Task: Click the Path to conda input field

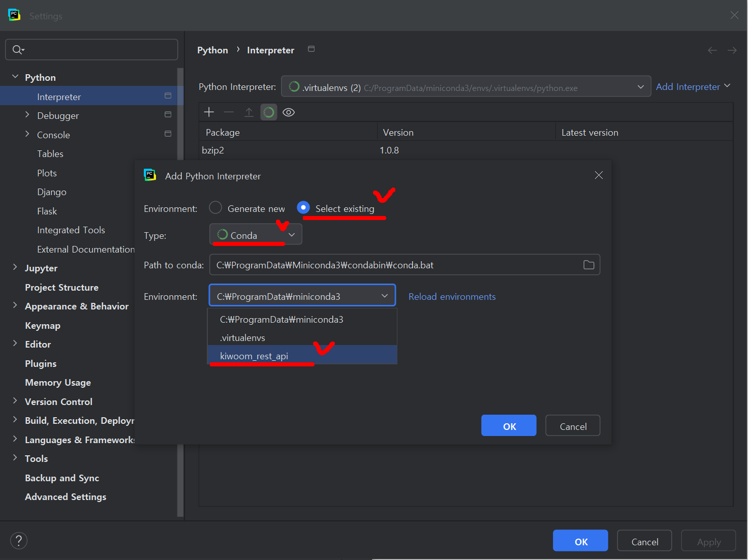Action: 404,265
